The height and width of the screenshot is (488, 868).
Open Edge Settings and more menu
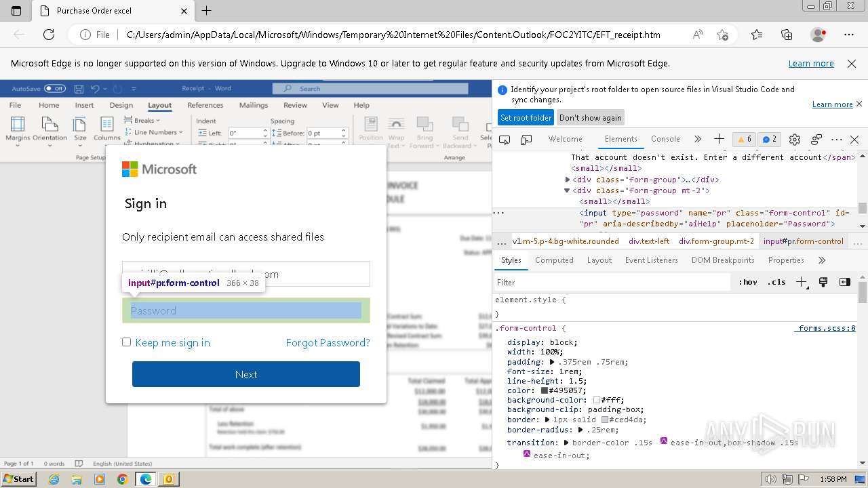pos(849,35)
